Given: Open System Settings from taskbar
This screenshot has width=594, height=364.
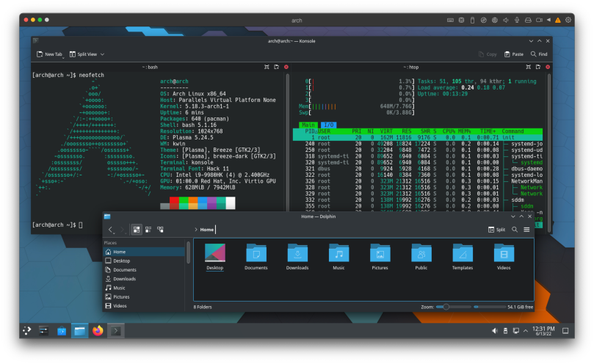Looking at the screenshot, I should tap(43, 331).
